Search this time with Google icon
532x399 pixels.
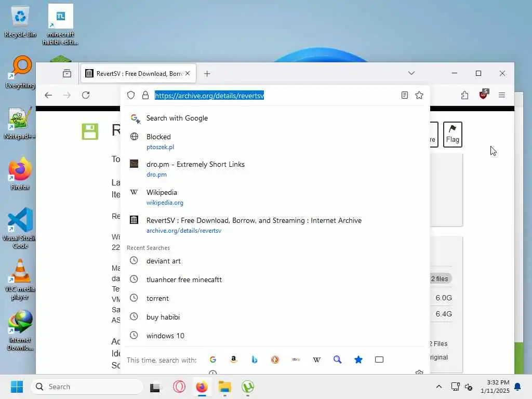coord(213,360)
